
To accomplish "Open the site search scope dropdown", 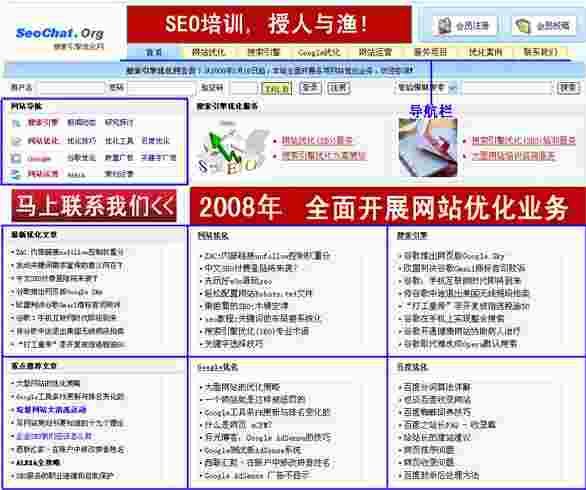I will coord(427,88).
